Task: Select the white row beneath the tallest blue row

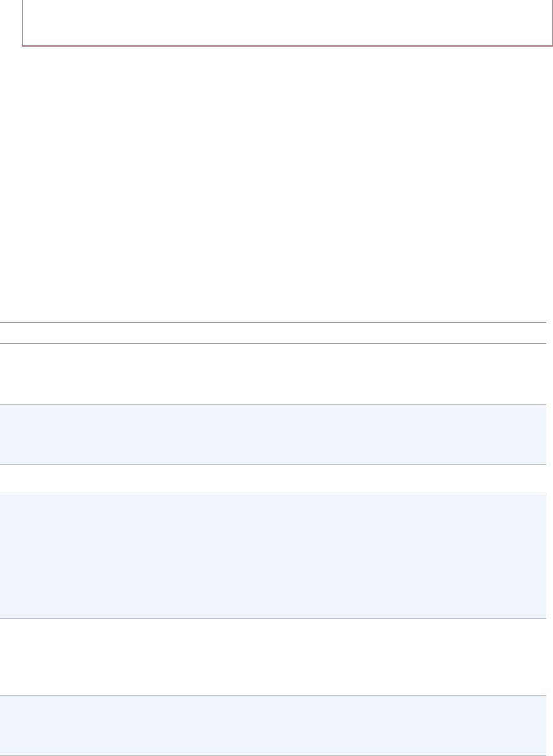Action: pyautogui.click(x=273, y=657)
